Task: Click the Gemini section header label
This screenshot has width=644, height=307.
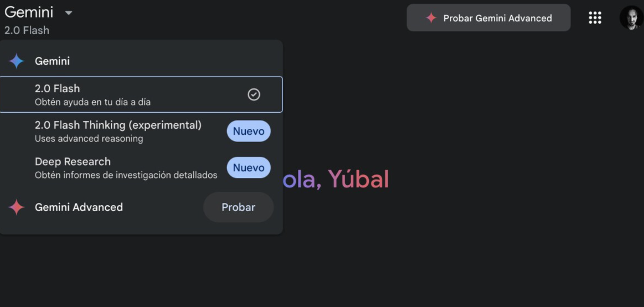Action: click(52, 61)
